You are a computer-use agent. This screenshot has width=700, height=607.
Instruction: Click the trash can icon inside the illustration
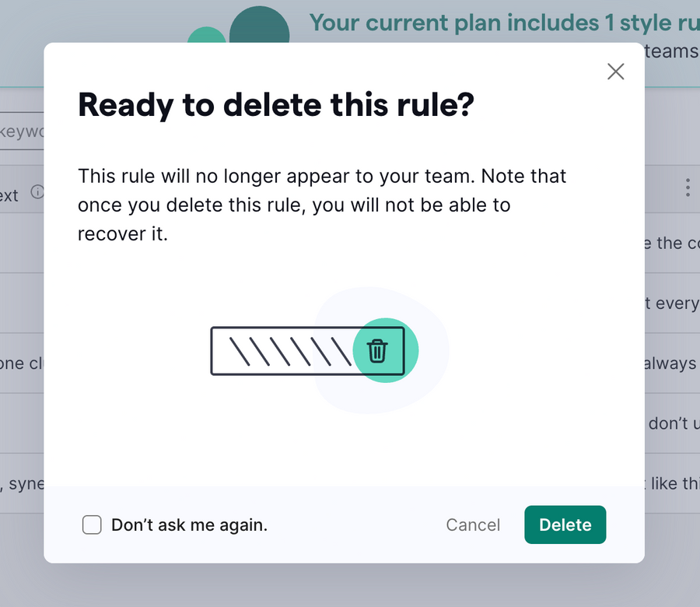click(x=379, y=351)
